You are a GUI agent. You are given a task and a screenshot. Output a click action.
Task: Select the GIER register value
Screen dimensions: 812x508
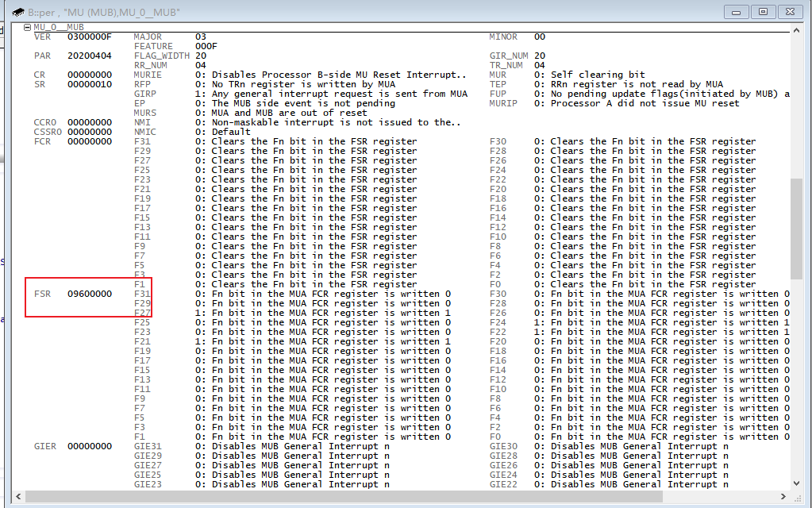pyautogui.click(x=90, y=446)
